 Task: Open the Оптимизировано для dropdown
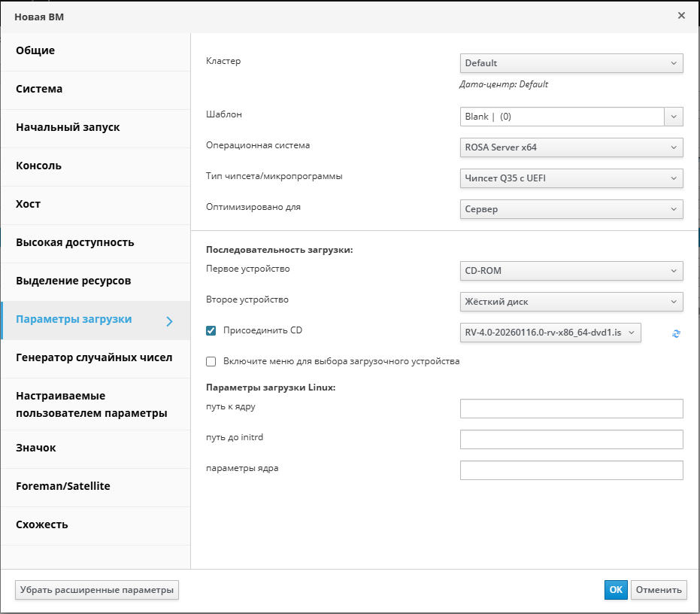[x=571, y=209]
